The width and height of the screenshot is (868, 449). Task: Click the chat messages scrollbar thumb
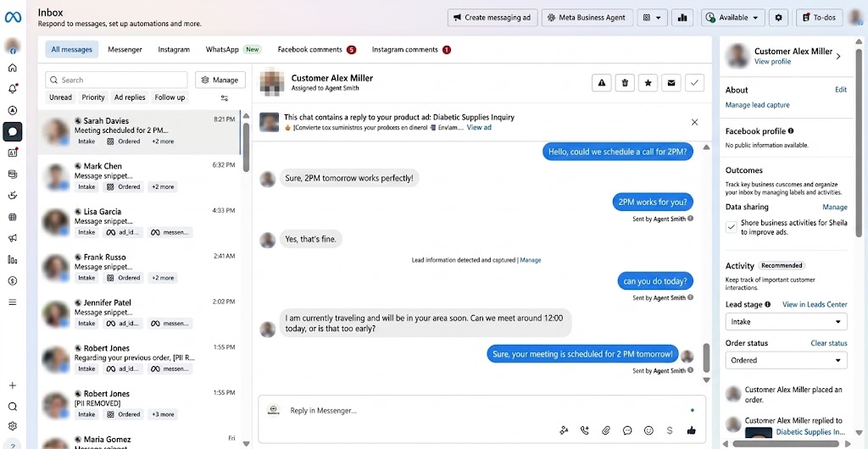706,358
